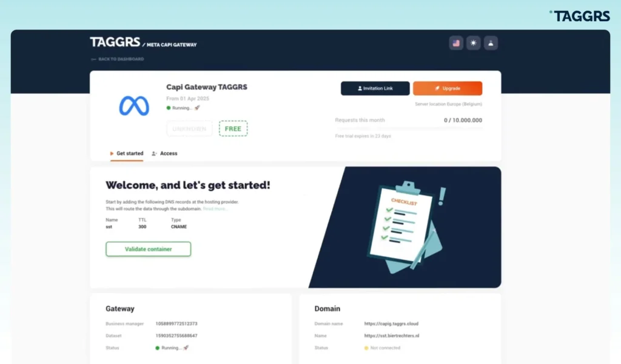Viewport: 621px width, 364px height.
Task: Click the Requests this month label
Action: click(x=360, y=121)
